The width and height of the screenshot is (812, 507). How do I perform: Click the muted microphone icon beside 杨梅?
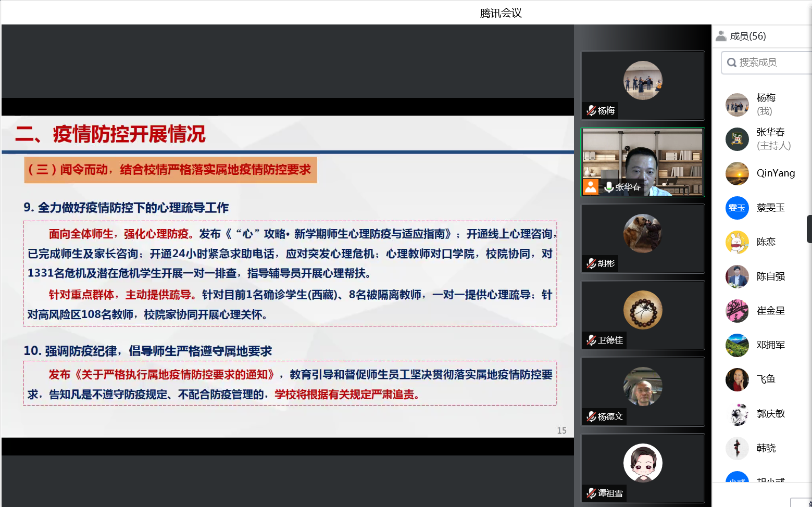point(591,110)
